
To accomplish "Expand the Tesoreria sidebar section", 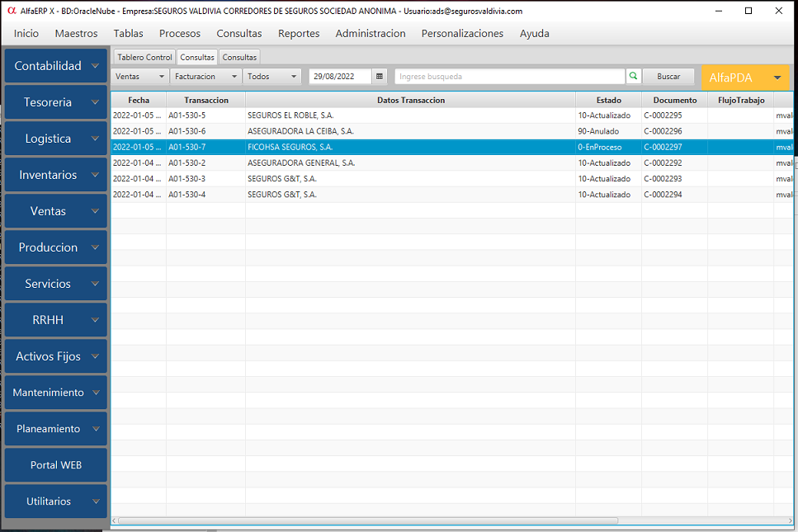I will pos(55,102).
